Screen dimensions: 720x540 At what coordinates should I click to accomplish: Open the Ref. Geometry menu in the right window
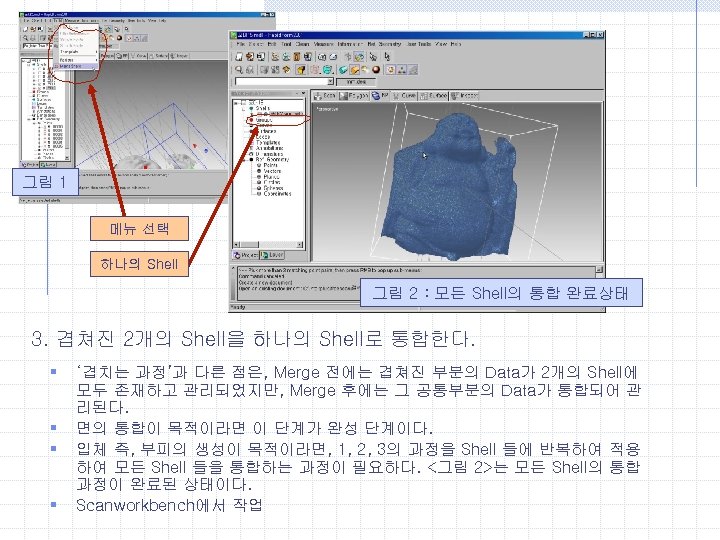[x=384, y=44]
